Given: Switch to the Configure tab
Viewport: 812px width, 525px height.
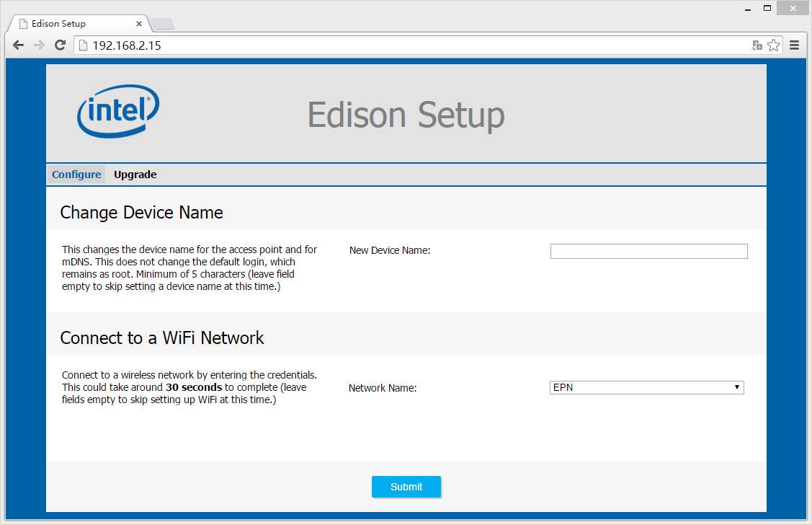Looking at the screenshot, I should pyautogui.click(x=76, y=174).
